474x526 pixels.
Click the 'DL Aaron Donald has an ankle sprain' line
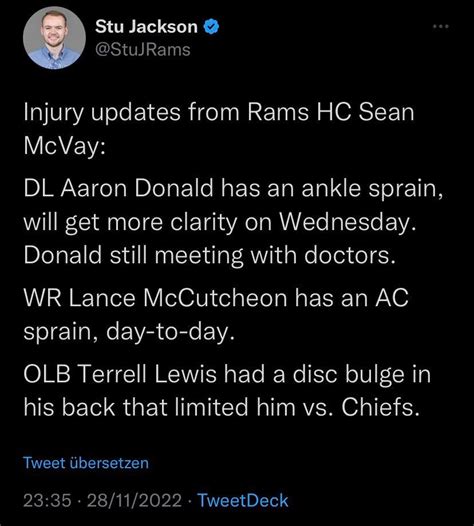[x=233, y=188]
